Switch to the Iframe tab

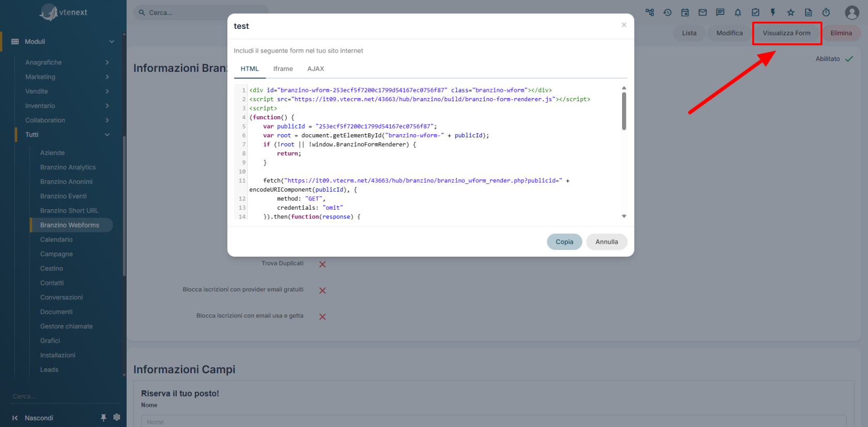(x=283, y=69)
